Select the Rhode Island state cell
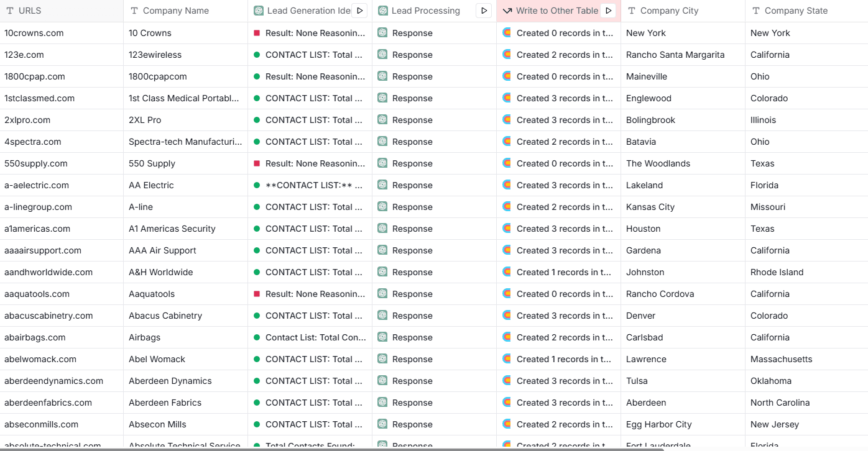The height and width of the screenshot is (451, 868). pyautogui.click(x=806, y=272)
